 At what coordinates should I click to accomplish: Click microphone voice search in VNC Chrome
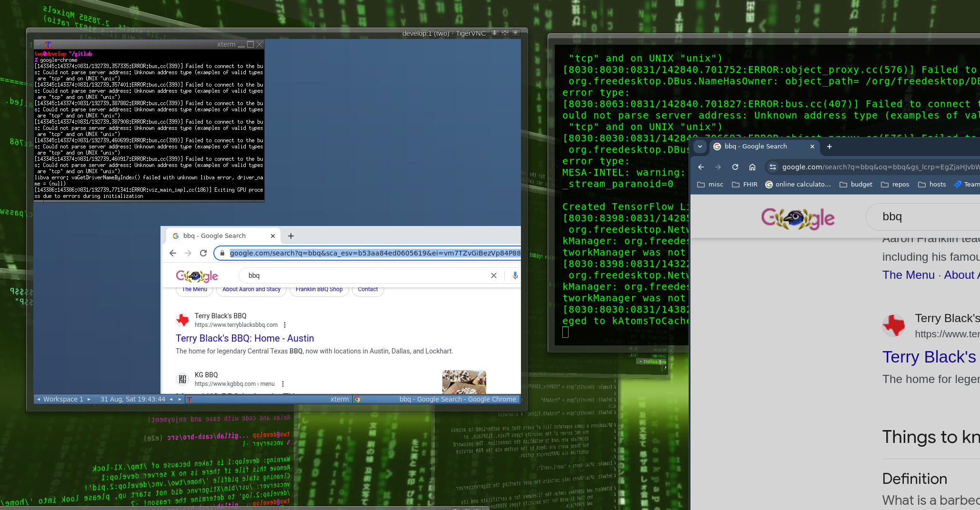(515, 275)
